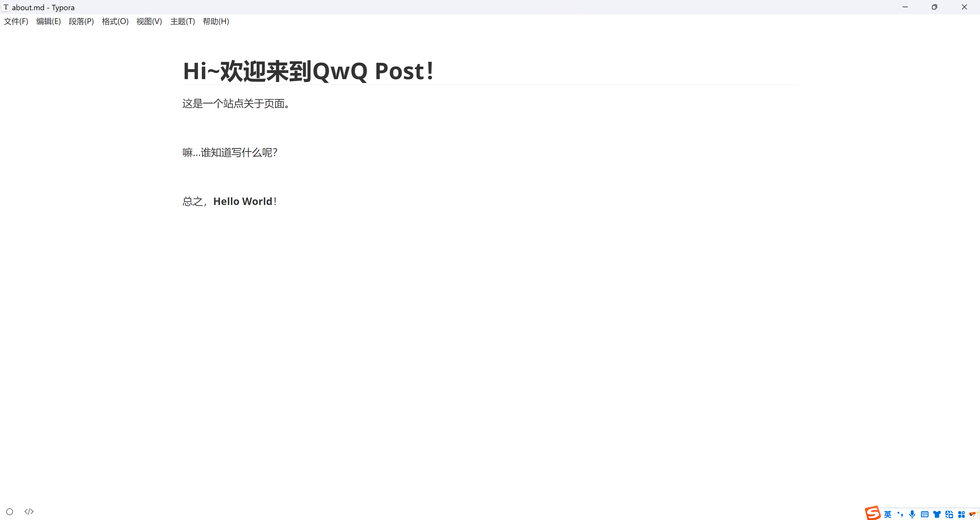Open the 帮助(H) menu
This screenshot has width=980, height=520.
point(216,21)
